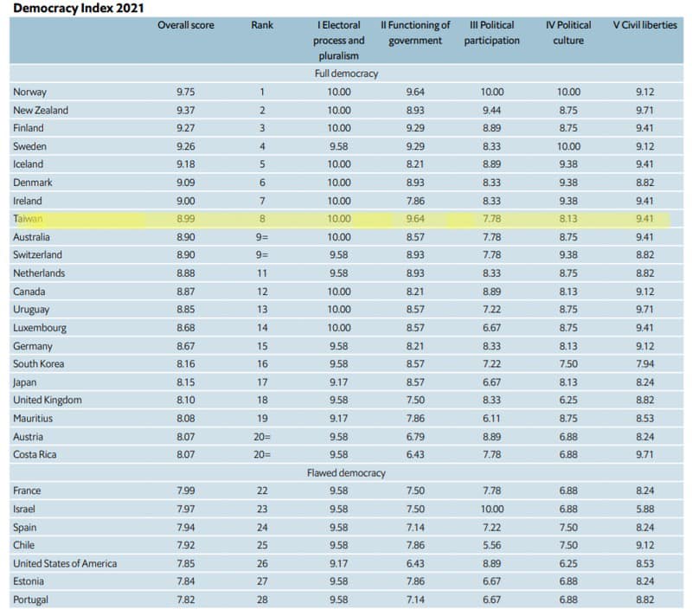Click the "Sweden" row label

point(29,146)
